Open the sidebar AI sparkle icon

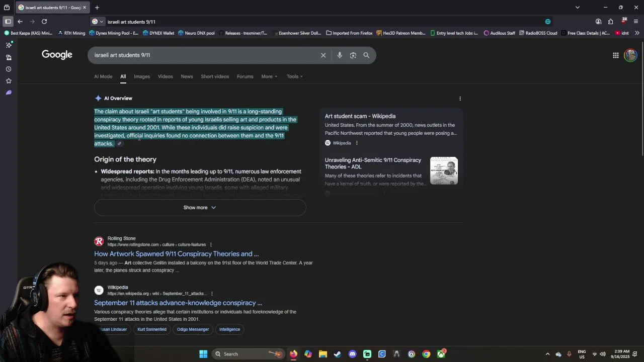pos(9,45)
